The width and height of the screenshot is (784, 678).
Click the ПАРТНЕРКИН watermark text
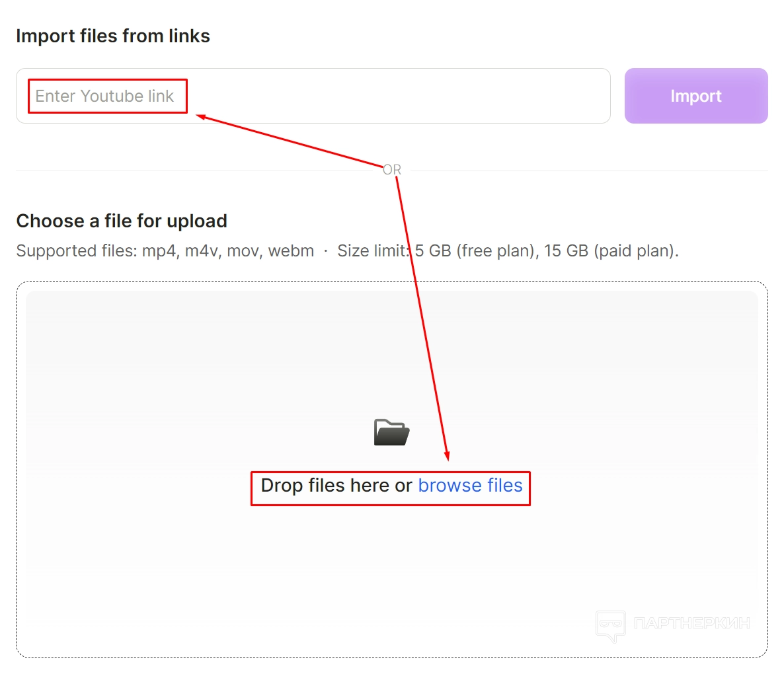[x=691, y=623]
